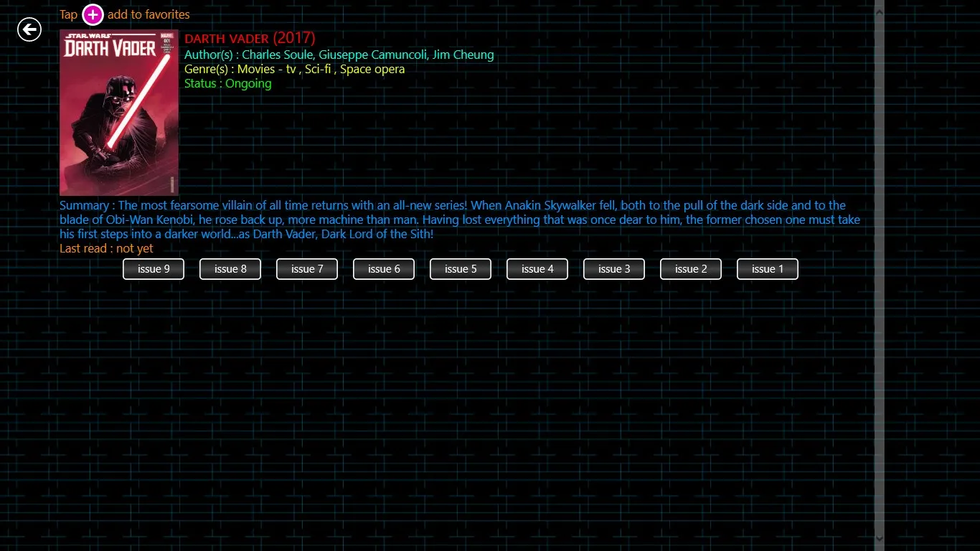Start reading issue 1
The width and height of the screenshot is (980, 551).
click(x=768, y=269)
